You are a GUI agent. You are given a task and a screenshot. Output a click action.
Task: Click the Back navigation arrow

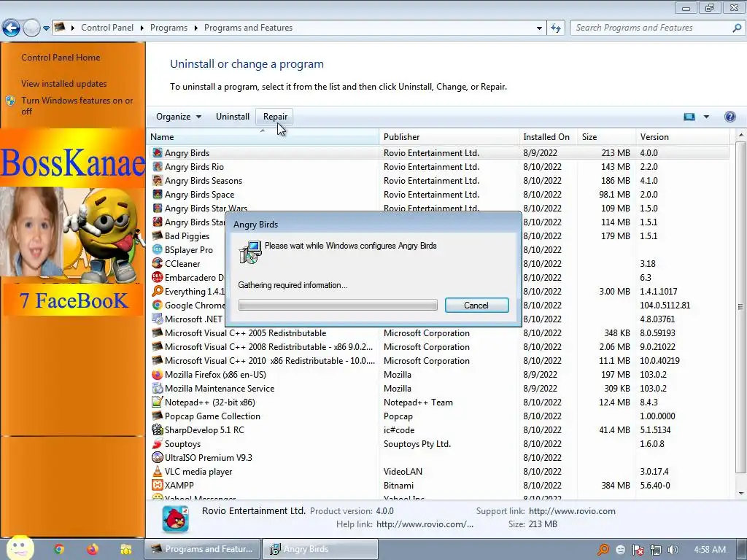coord(12,28)
